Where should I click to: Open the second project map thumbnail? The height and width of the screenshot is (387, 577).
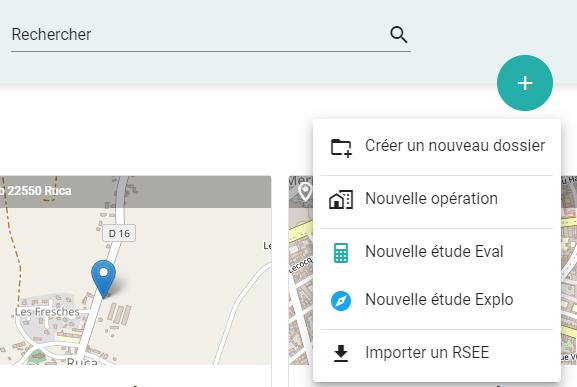(300, 270)
